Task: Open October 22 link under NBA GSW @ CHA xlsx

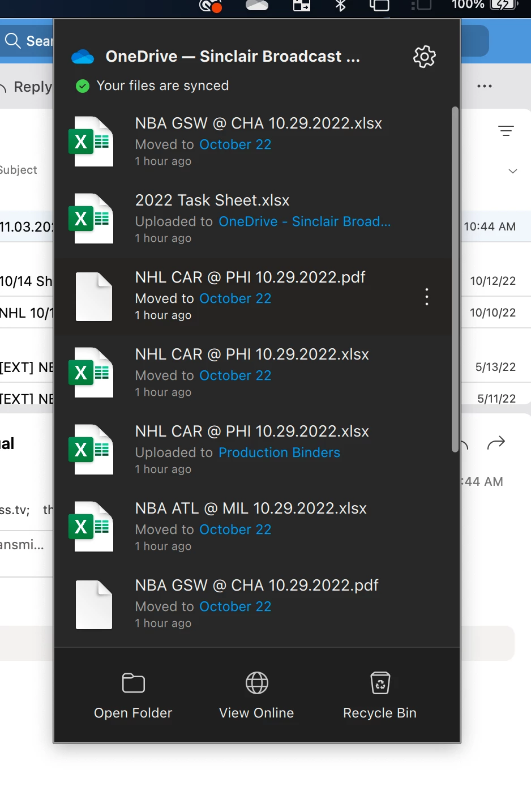Action: [x=235, y=144]
